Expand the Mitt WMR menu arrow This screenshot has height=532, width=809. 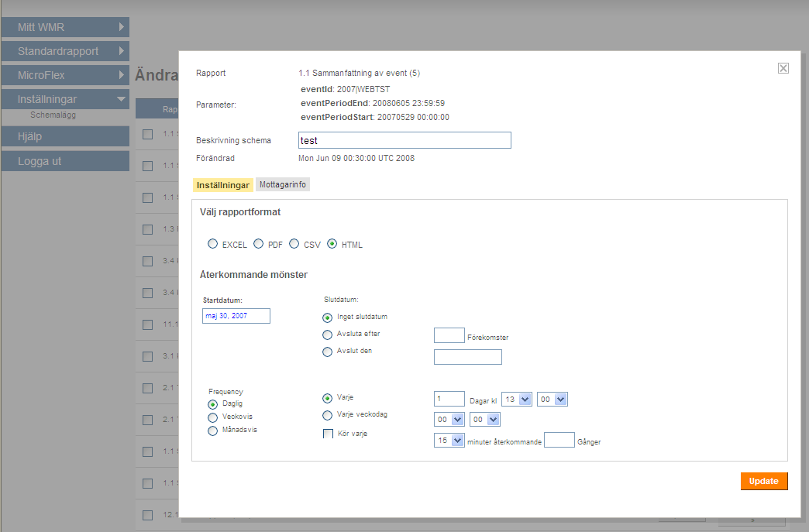click(x=121, y=27)
